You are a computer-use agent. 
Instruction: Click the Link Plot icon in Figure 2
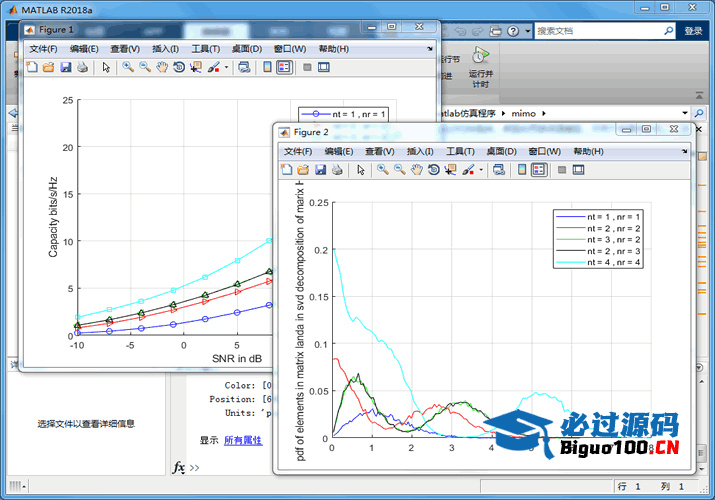(497, 170)
